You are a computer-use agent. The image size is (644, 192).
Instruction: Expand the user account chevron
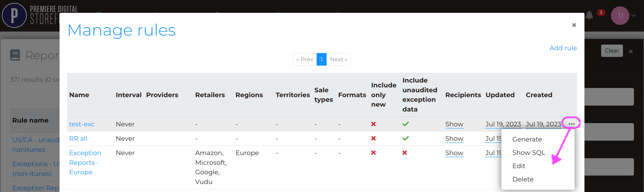[x=633, y=16]
